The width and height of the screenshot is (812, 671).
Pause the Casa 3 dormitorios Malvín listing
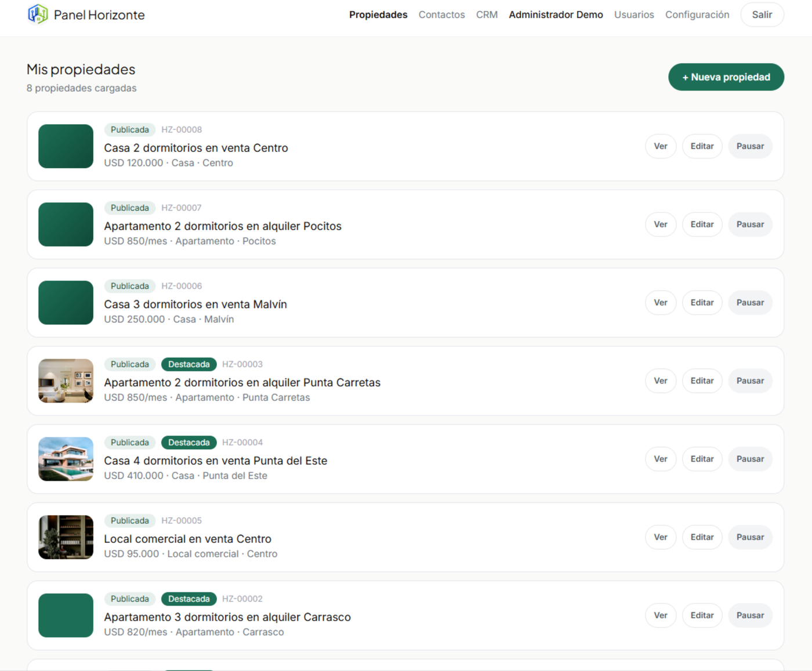tap(750, 303)
